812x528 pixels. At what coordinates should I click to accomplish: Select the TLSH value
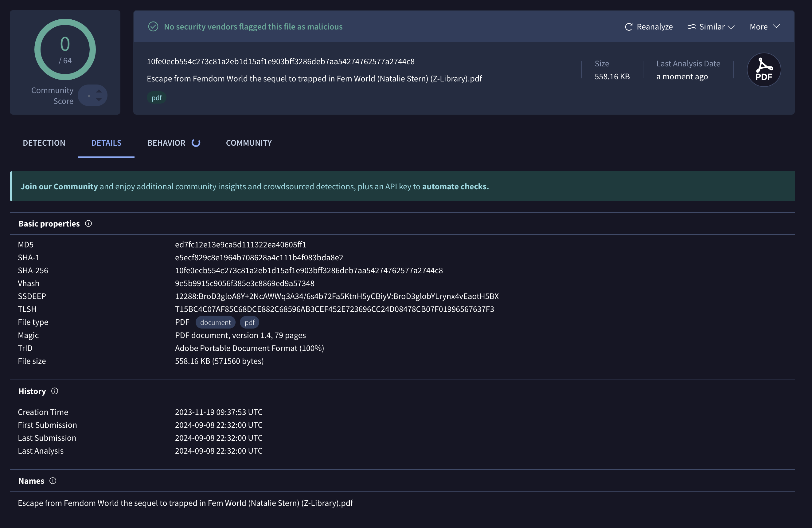pos(334,309)
